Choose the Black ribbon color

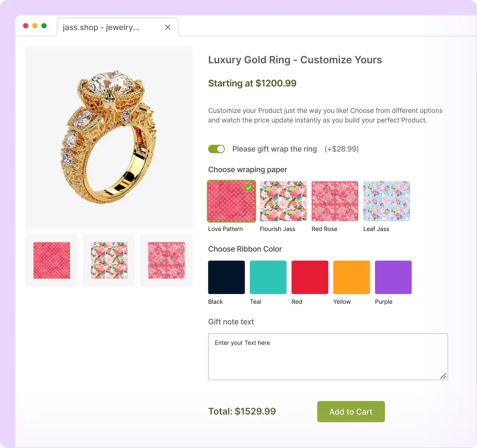click(x=226, y=277)
